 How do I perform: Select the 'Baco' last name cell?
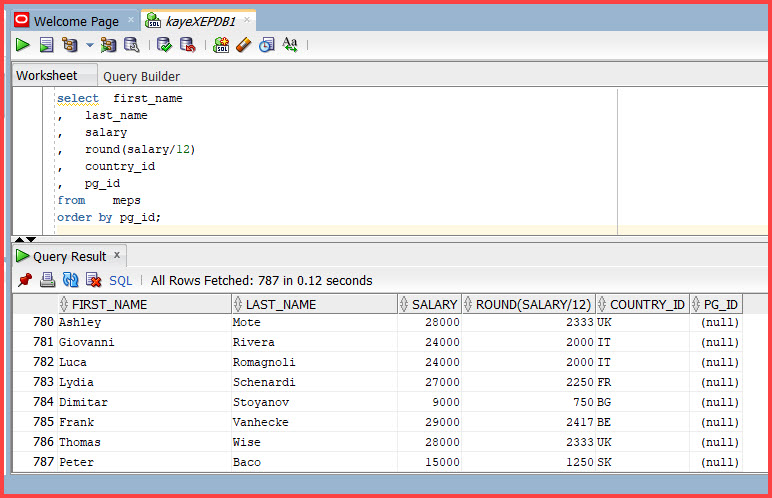314,462
